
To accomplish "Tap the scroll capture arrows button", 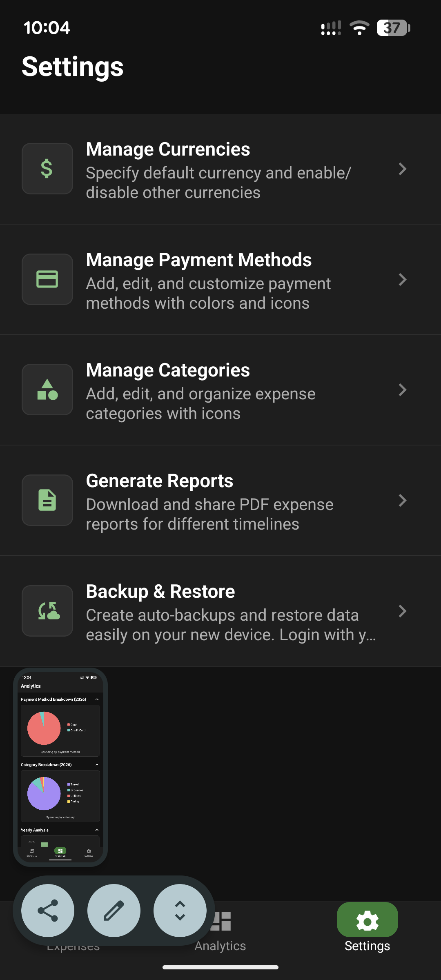I will [x=180, y=911].
